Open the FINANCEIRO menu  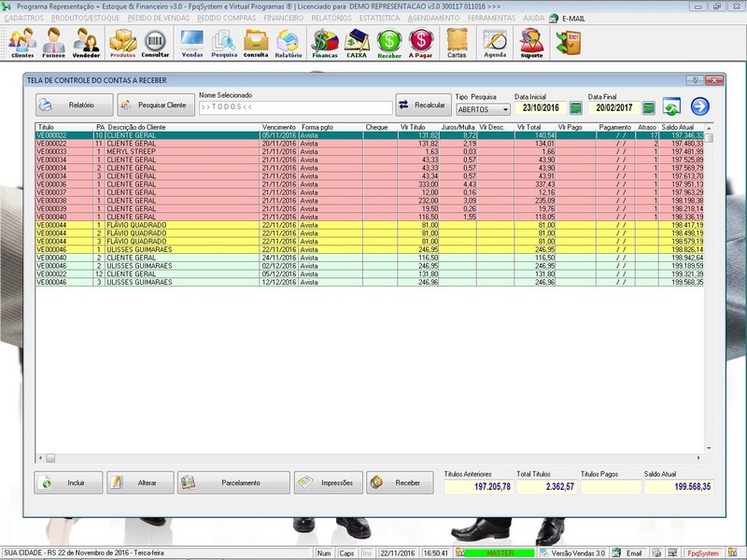pyautogui.click(x=283, y=18)
